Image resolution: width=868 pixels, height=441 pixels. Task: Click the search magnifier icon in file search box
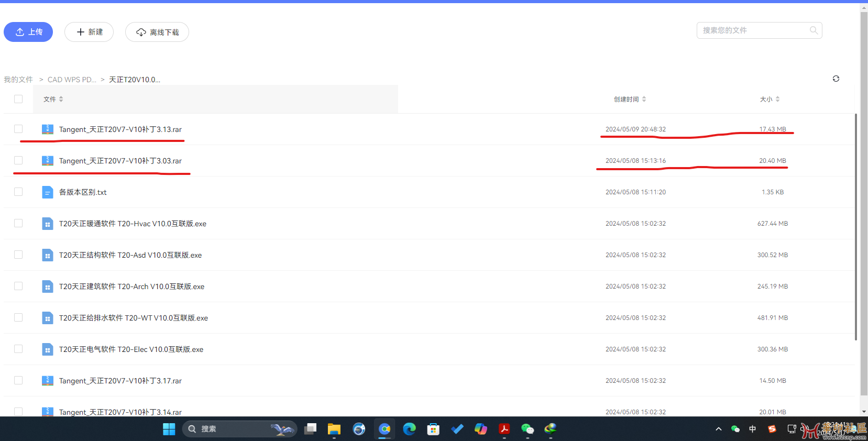(x=814, y=30)
